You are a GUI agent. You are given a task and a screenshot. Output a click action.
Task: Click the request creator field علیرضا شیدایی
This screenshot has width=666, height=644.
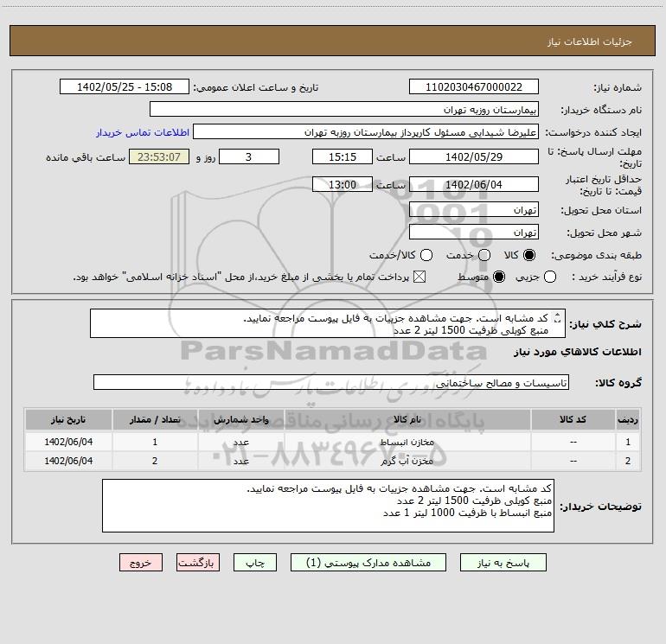(x=366, y=131)
